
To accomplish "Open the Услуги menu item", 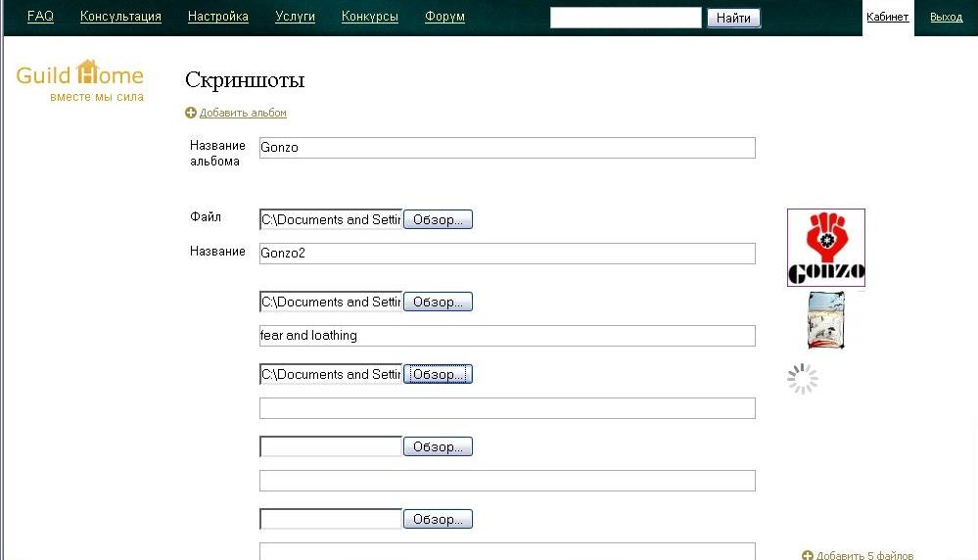I will tap(295, 17).
